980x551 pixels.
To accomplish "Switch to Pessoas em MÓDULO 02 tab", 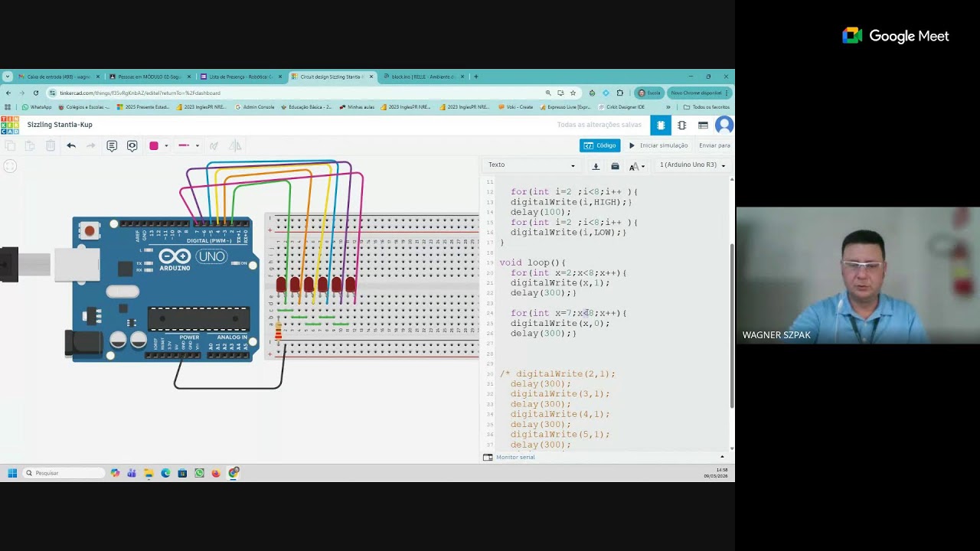I will point(150,77).
